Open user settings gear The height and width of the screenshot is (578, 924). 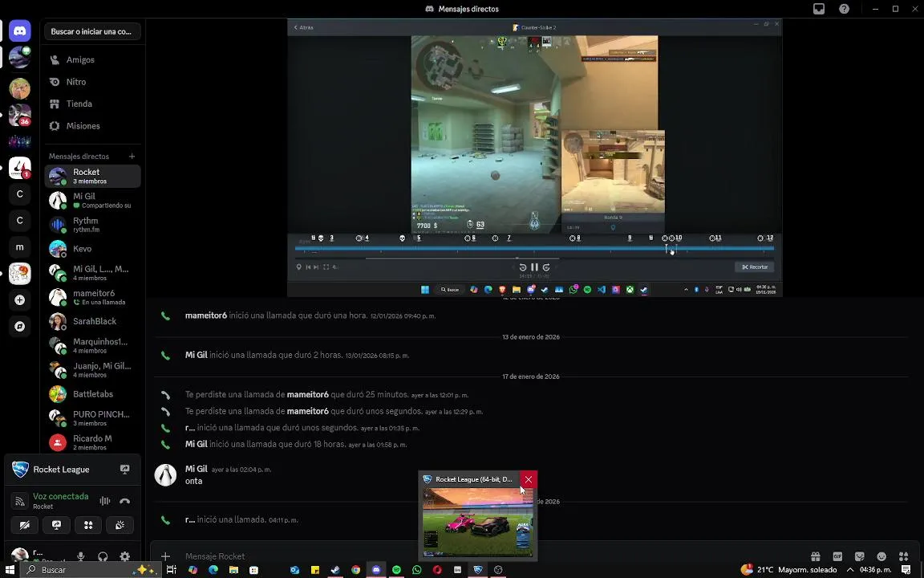125,556
